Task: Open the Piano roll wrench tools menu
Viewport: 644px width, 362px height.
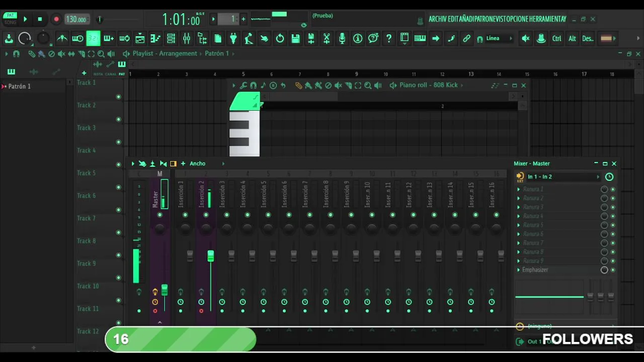Action: (244, 85)
